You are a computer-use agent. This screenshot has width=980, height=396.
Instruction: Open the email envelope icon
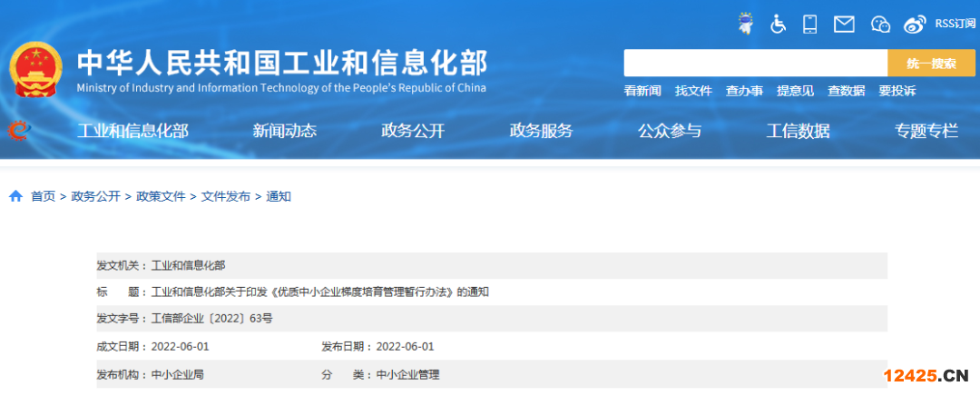[844, 24]
